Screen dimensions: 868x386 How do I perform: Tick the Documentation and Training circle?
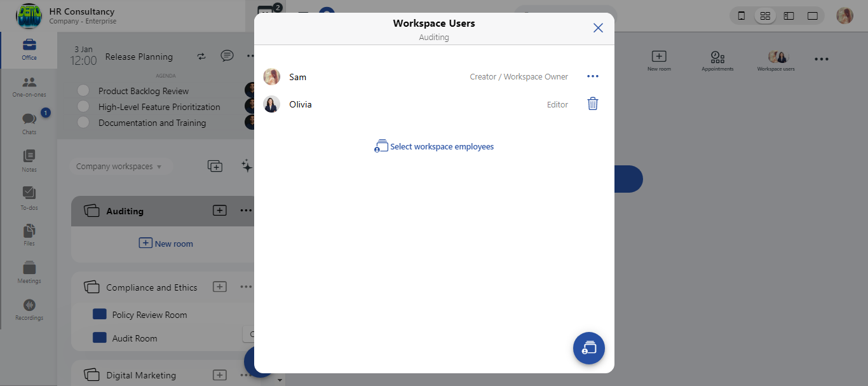pyautogui.click(x=83, y=123)
